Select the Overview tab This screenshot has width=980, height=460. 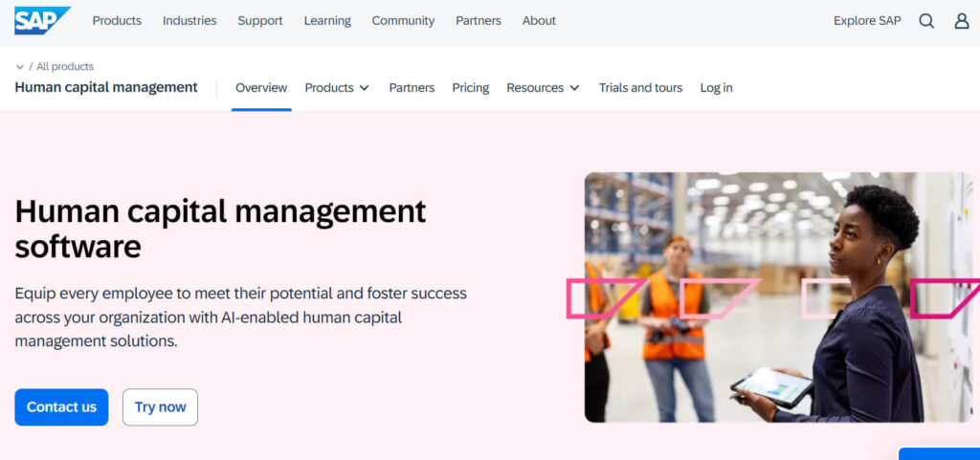click(x=261, y=88)
